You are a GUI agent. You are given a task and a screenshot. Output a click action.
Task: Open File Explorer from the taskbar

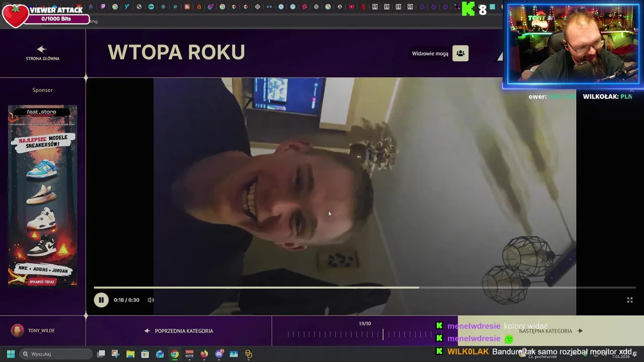click(x=130, y=354)
